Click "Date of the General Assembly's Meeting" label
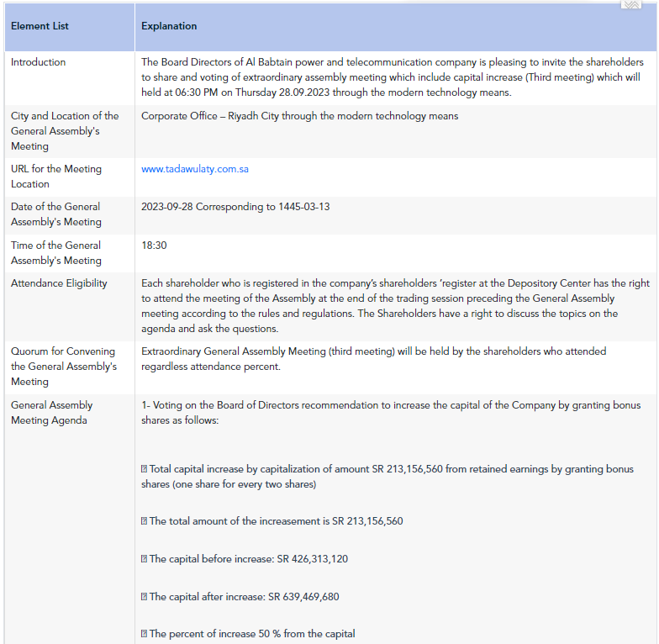The height and width of the screenshot is (644, 659). point(56,214)
